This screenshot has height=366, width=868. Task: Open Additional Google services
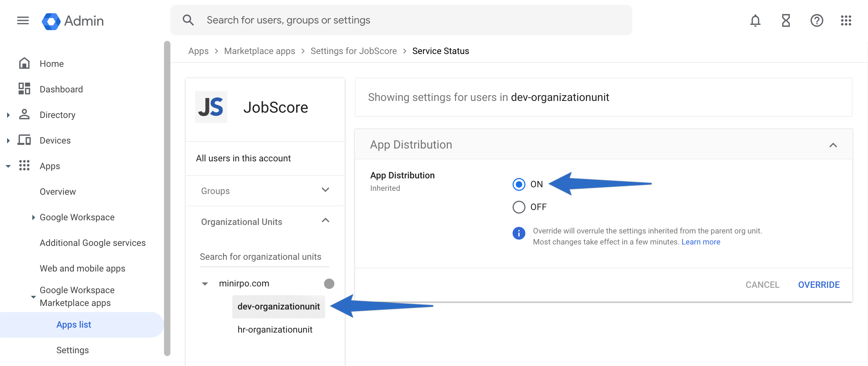(92, 243)
